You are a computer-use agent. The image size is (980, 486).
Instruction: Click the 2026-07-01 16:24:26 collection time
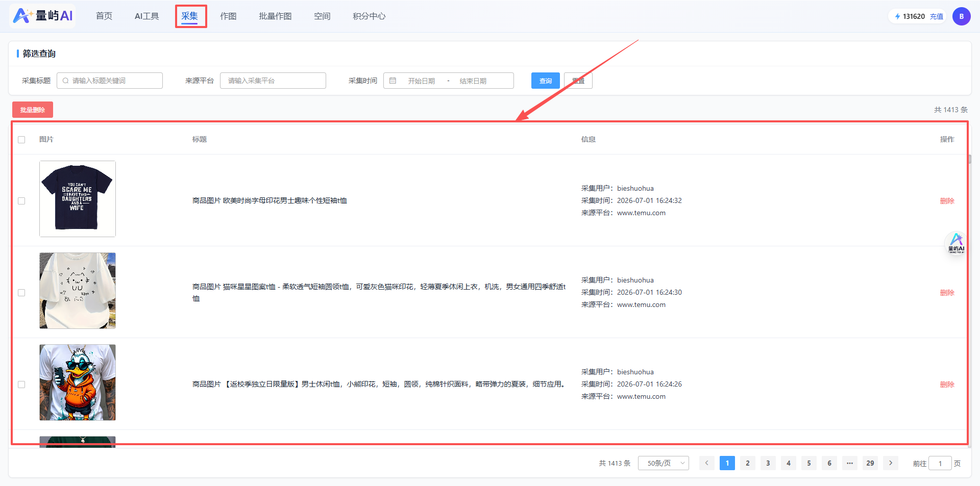pos(649,385)
